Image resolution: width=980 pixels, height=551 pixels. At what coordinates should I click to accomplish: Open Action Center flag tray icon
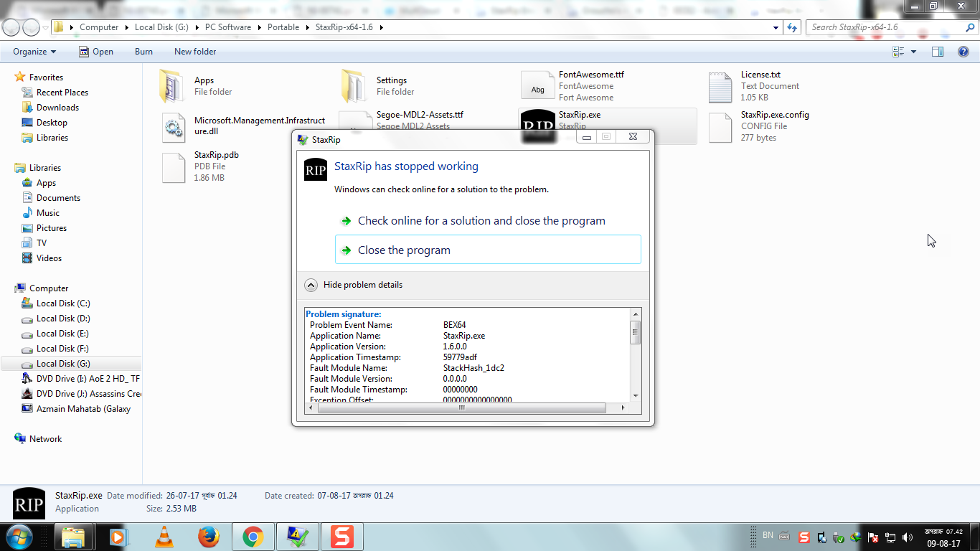tap(874, 537)
